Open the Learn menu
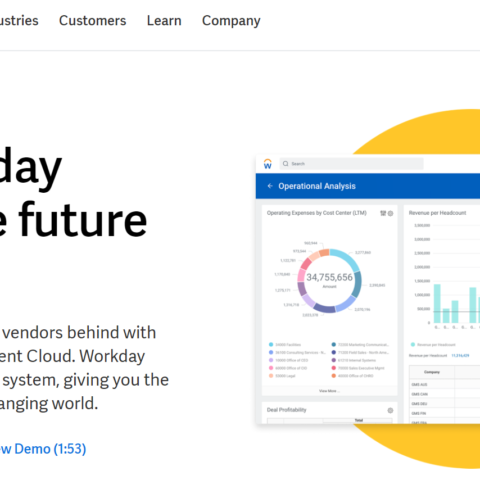 (x=164, y=21)
